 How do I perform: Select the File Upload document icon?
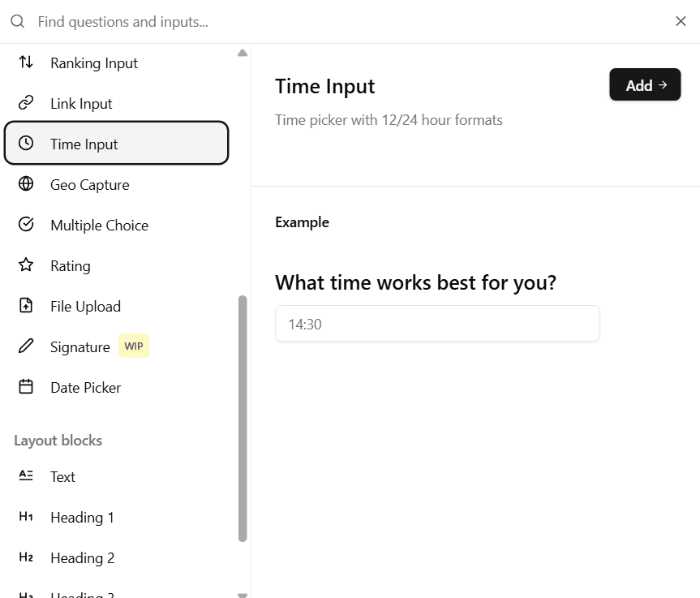tap(26, 306)
